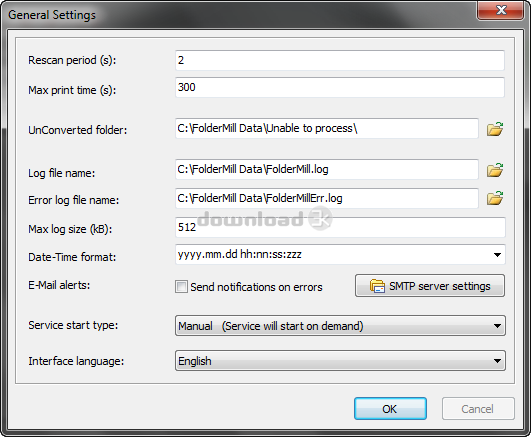Open the folder browser for Log file name

click(495, 170)
